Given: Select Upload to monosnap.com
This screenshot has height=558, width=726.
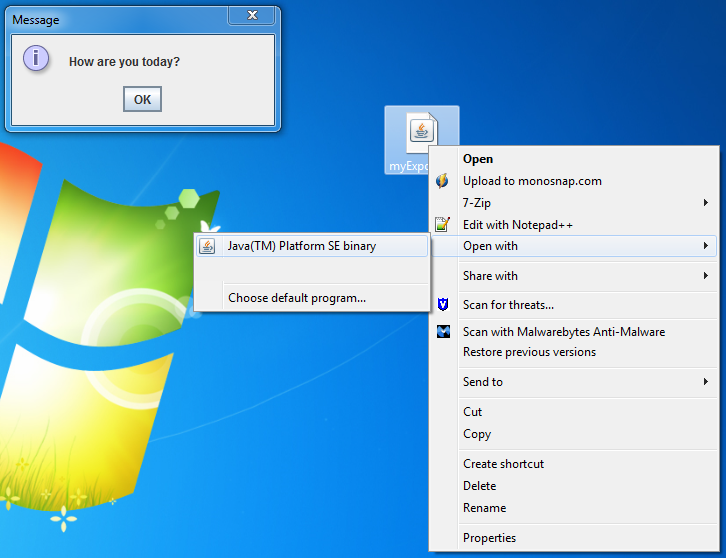Looking at the screenshot, I should 574,181.
